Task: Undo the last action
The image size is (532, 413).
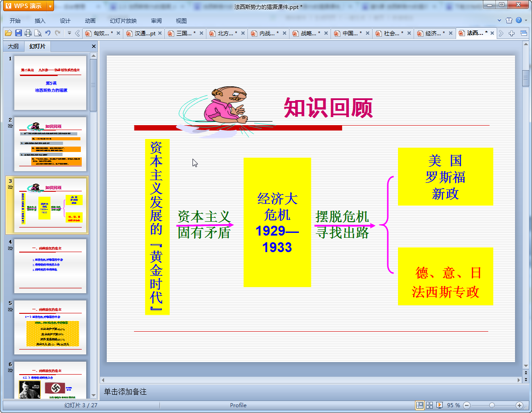Action: coord(48,33)
